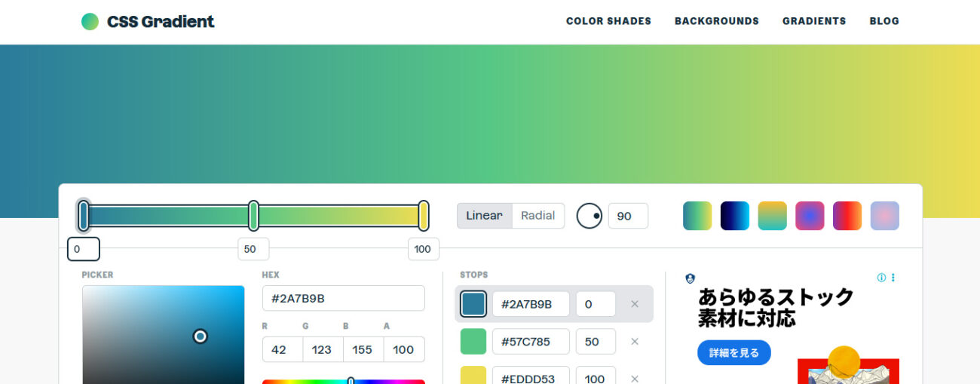Select the green-yellow preset gradient swatch

(697, 216)
